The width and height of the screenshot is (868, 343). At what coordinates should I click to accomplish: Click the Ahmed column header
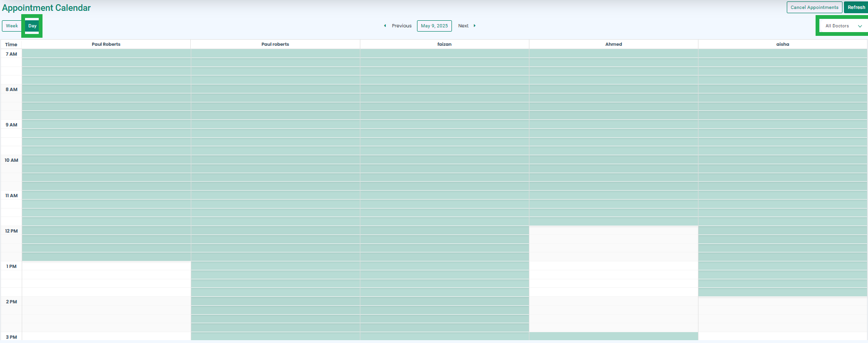pyautogui.click(x=613, y=44)
